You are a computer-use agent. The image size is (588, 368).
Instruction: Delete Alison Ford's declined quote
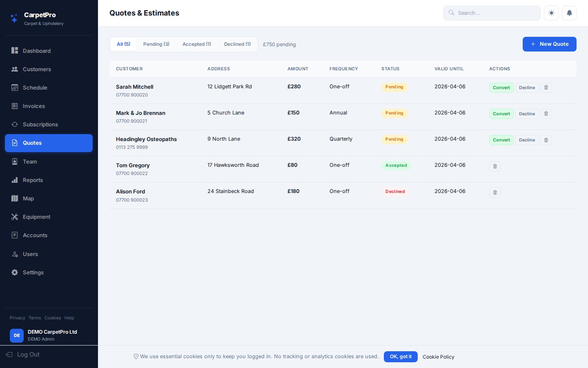tap(495, 192)
